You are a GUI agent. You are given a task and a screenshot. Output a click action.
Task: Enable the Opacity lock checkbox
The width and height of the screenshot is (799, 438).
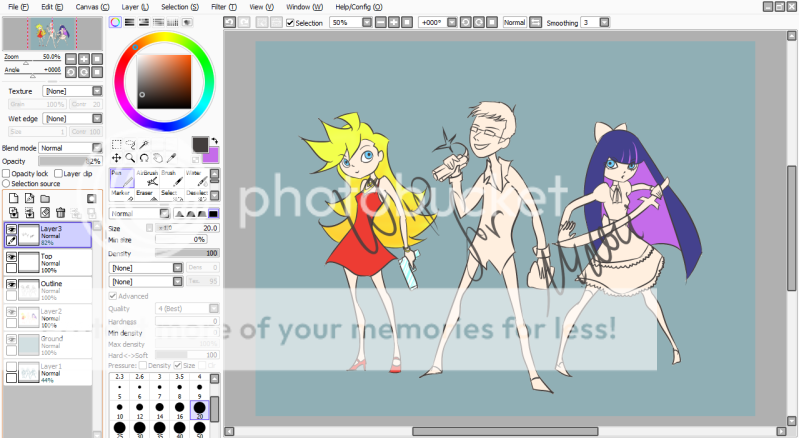pos(7,173)
